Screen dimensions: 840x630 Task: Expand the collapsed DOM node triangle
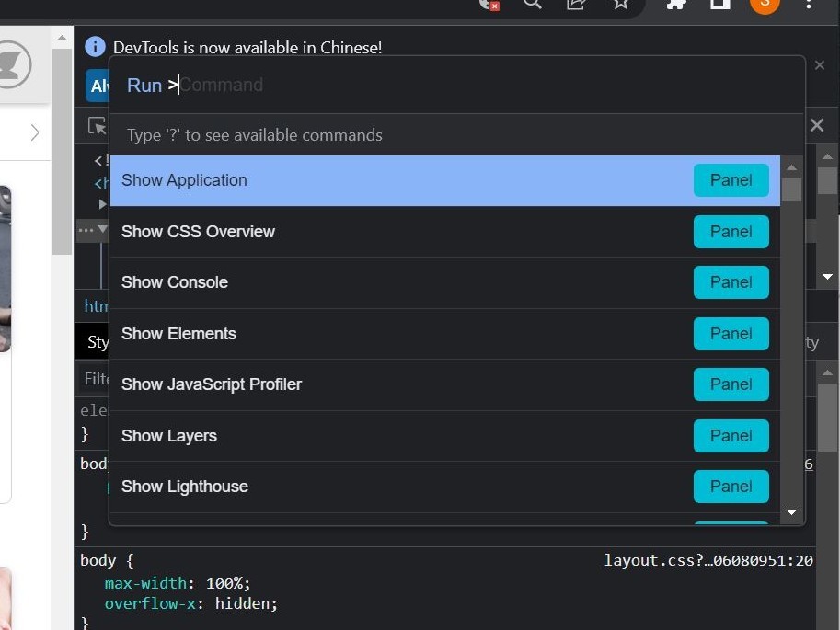click(103, 204)
